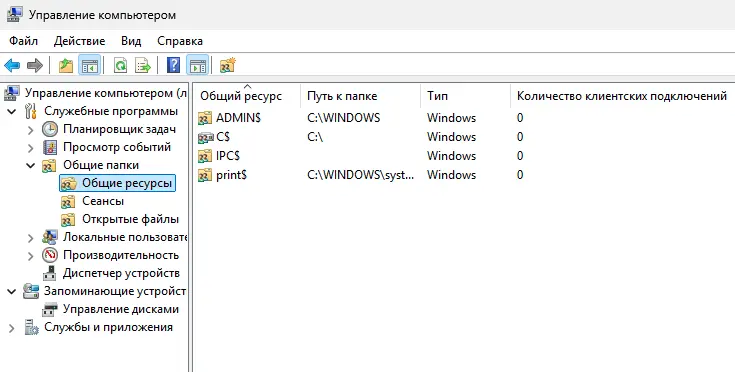Open Help via blue question mark icon
The width and height of the screenshot is (735, 372).
(173, 65)
